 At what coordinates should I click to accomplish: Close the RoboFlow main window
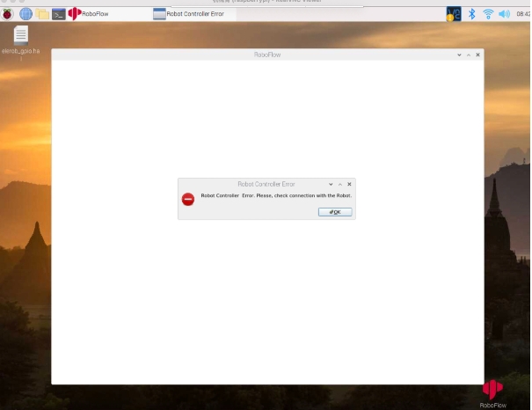tap(477, 55)
